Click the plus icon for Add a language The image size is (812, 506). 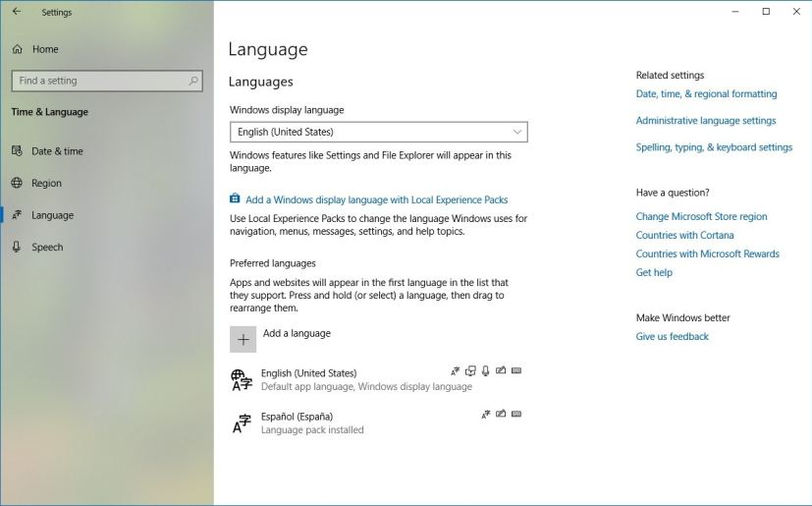(x=243, y=340)
